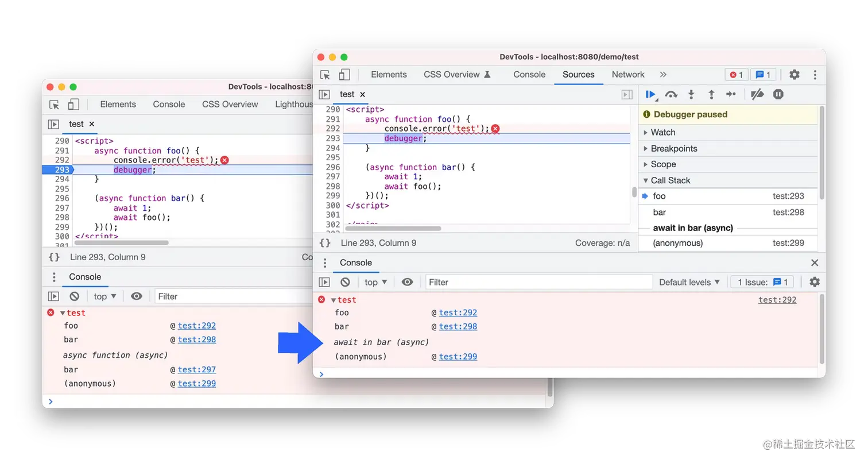Switch to Network tab in front window
Image resolution: width=868 pixels, height=463 pixels.
(628, 75)
